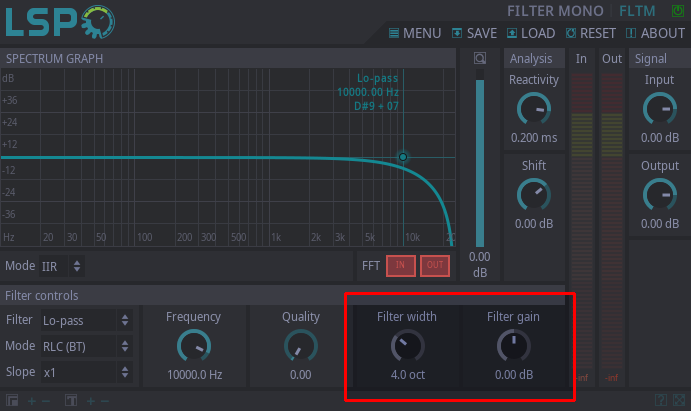
Task: Click the graph zoom magnifier icon
Action: pyautogui.click(x=480, y=58)
